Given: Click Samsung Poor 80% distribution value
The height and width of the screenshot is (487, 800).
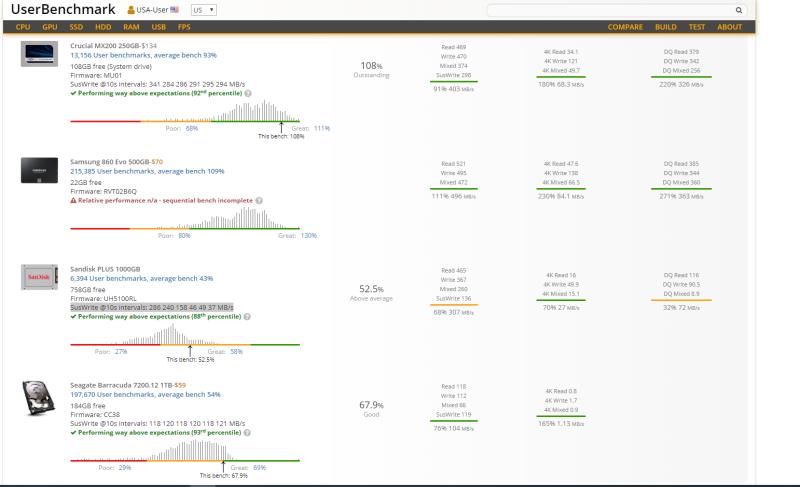Looking at the screenshot, I should (x=184, y=236).
